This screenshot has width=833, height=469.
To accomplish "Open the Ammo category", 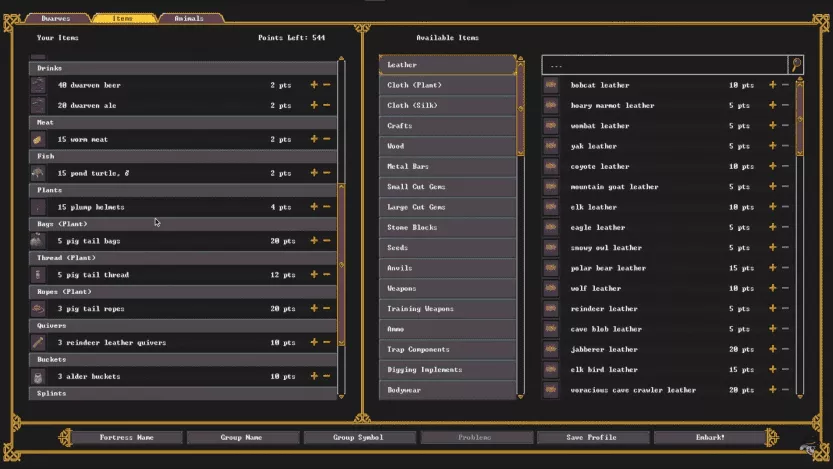I will (447, 329).
